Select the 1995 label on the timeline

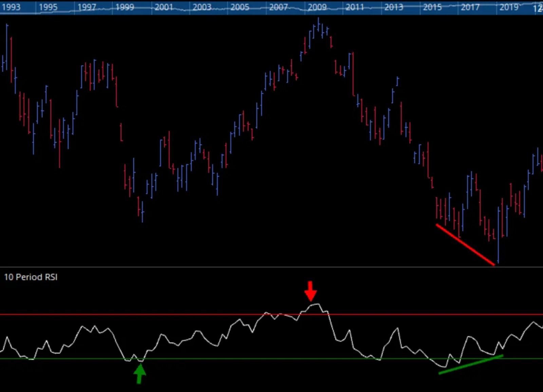point(48,7)
